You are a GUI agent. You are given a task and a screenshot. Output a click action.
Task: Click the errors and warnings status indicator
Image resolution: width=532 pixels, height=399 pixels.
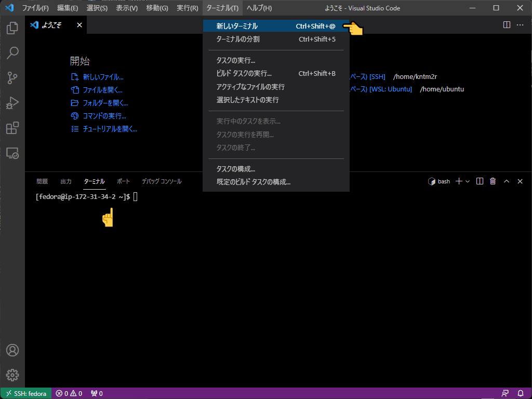(69, 393)
